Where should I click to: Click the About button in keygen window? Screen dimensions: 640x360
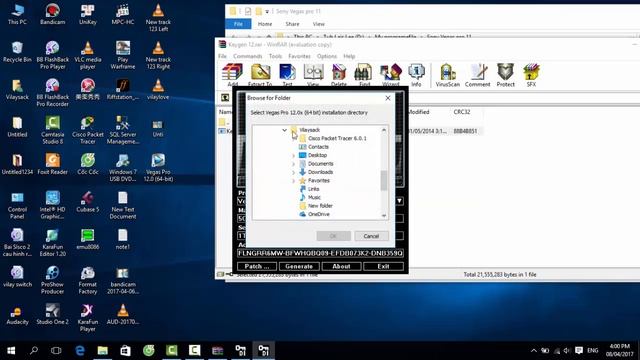[341, 266]
